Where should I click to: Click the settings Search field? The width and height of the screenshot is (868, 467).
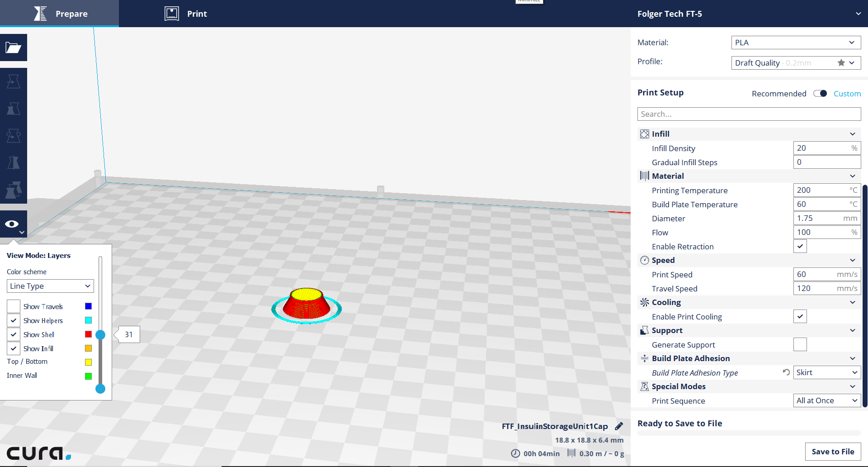(x=749, y=114)
